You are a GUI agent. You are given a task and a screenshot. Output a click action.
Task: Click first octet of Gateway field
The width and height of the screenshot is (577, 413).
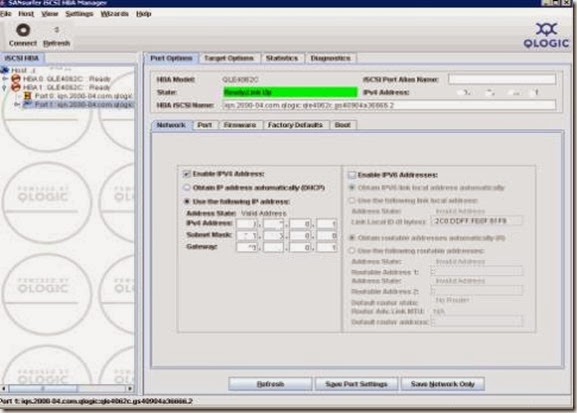[247, 247]
